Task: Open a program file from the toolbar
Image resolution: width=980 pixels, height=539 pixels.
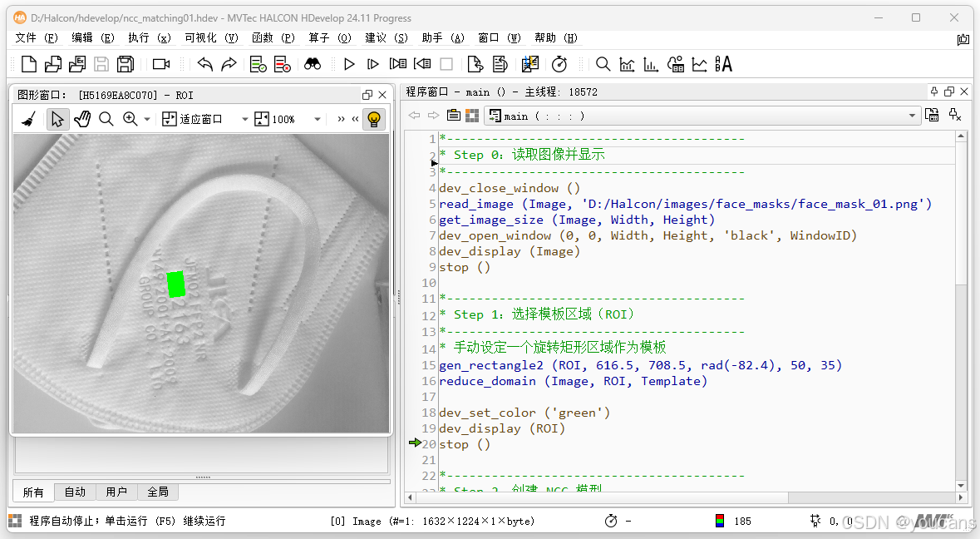Action: pyautogui.click(x=53, y=64)
